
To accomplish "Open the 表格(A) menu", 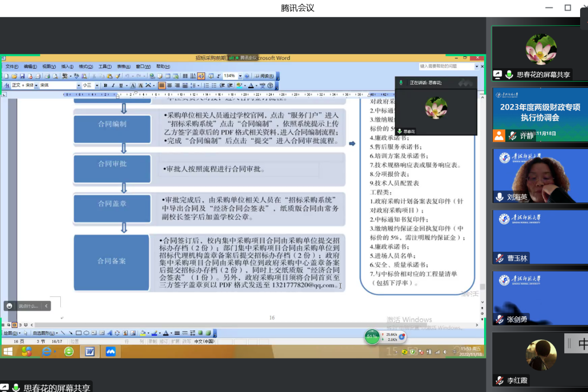I will point(124,67).
